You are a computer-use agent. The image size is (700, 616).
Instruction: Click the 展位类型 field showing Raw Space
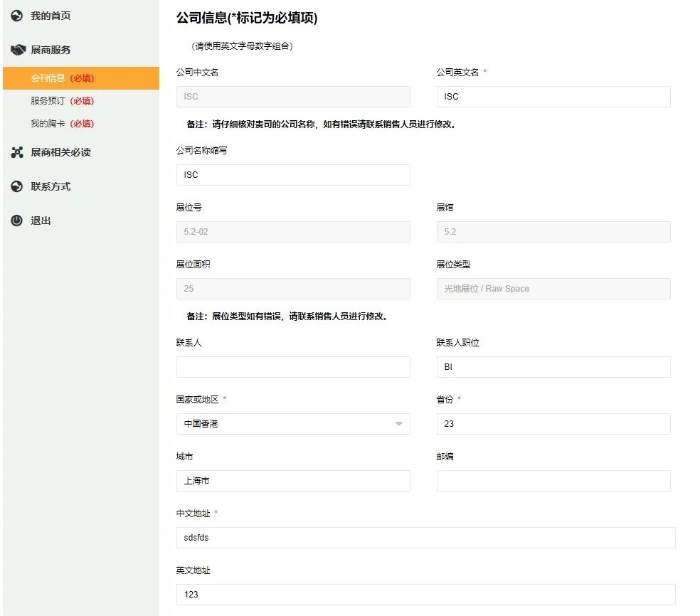tap(553, 289)
